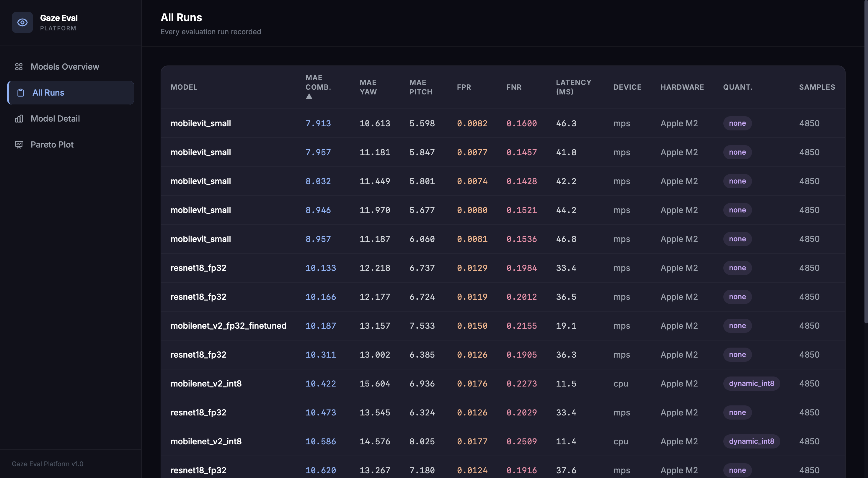Sort by HARDWARE column header

click(682, 87)
